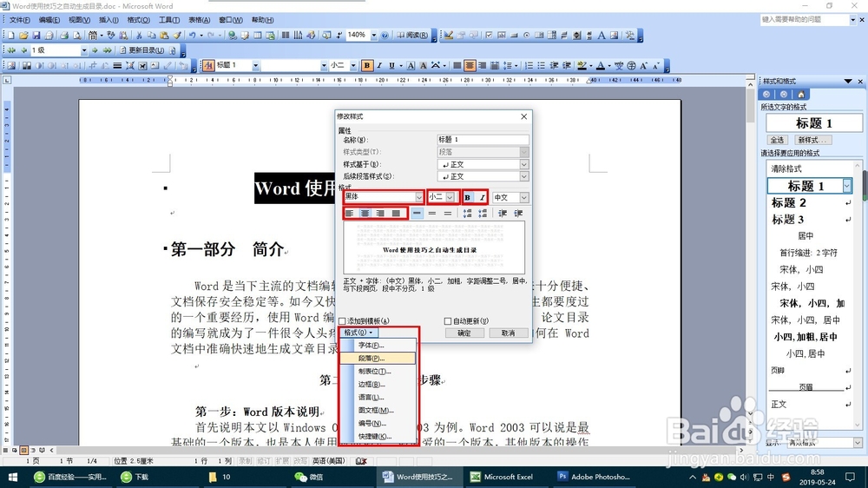This screenshot has width=868, height=488.
Task: Click the Paste clipboard icon
Action: [164, 36]
